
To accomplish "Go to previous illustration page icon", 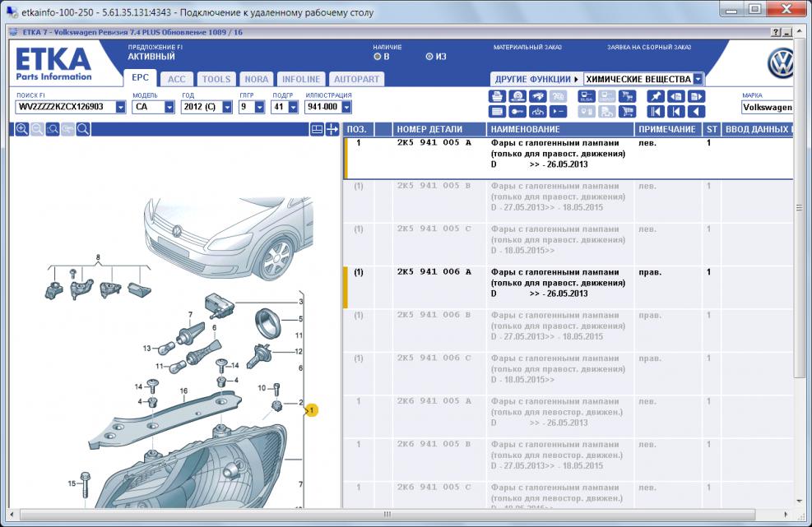I will click(x=675, y=96).
